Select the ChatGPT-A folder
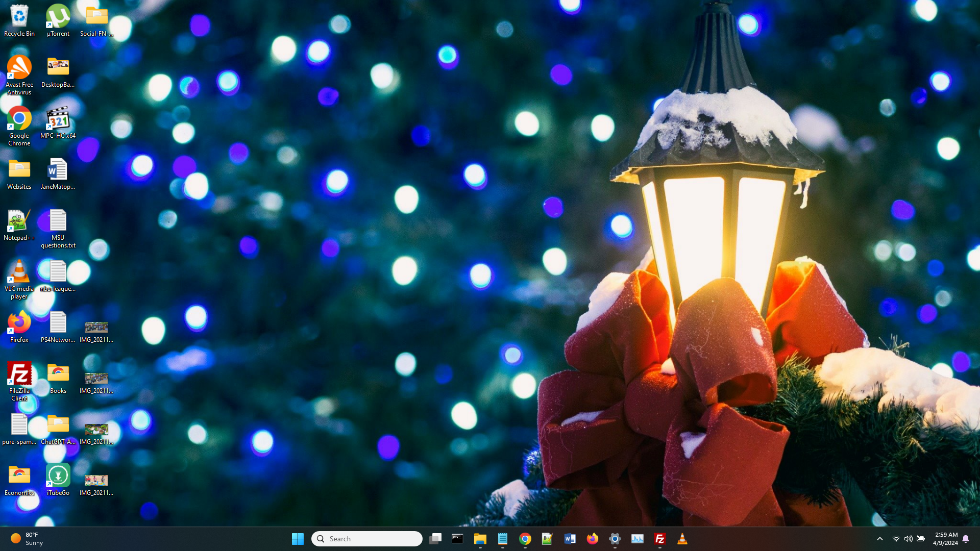 tap(58, 425)
